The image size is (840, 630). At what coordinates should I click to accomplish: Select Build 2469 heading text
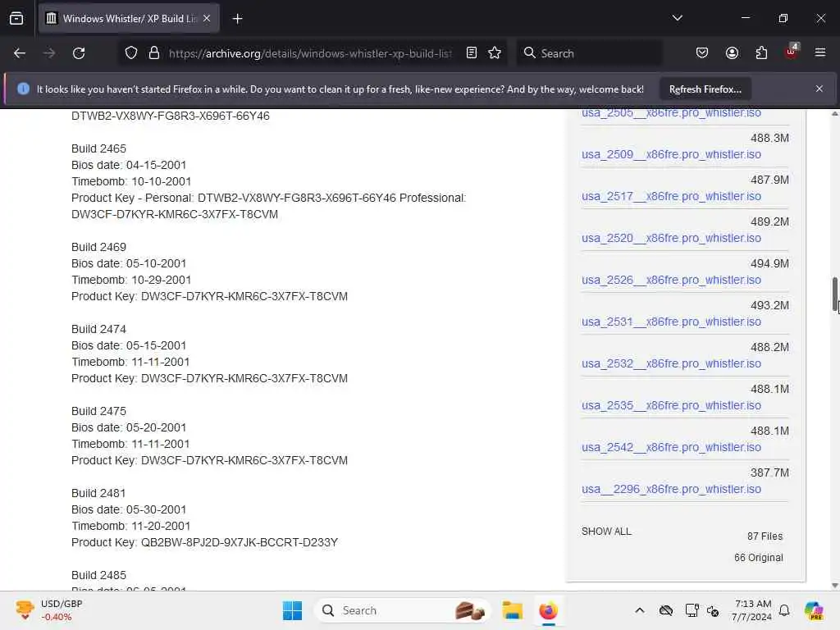coord(98,247)
